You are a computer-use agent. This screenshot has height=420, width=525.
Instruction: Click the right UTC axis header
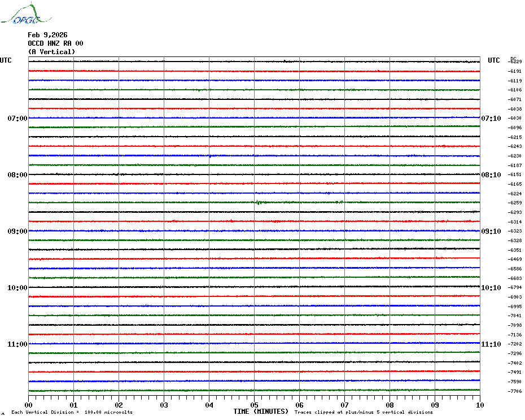(493, 60)
